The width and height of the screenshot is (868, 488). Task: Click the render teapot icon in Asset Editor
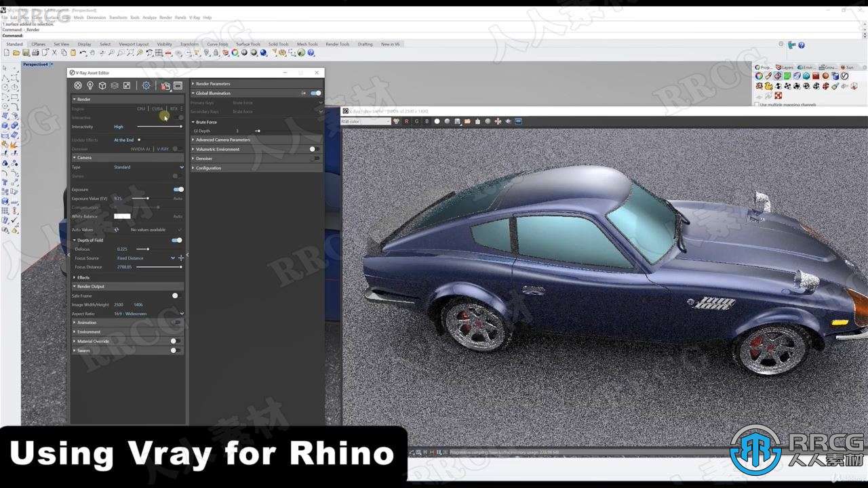click(x=165, y=85)
